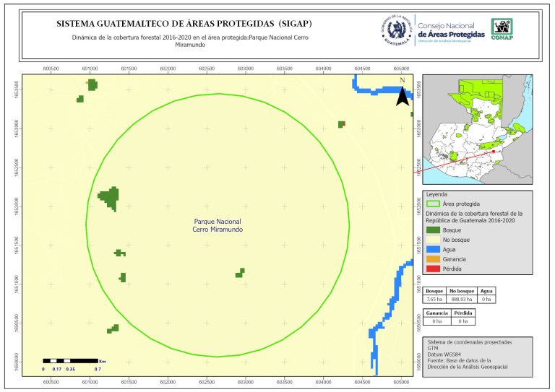Click the Parque Nacional Cerro Miramundo map label
555x392 pixels.
[218, 225]
